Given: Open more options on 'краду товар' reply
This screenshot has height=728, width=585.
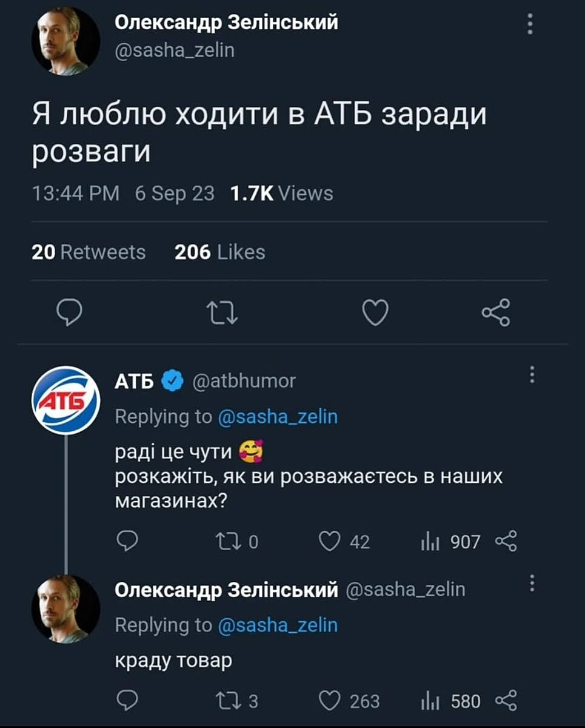Looking at the screenshot, I should [532, 582].
